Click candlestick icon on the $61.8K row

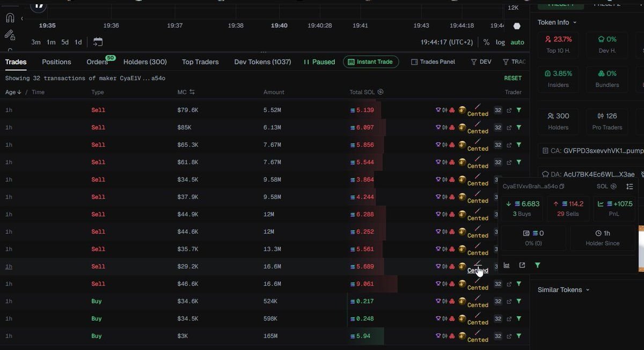pyautogui.click(x=445, y=162)
